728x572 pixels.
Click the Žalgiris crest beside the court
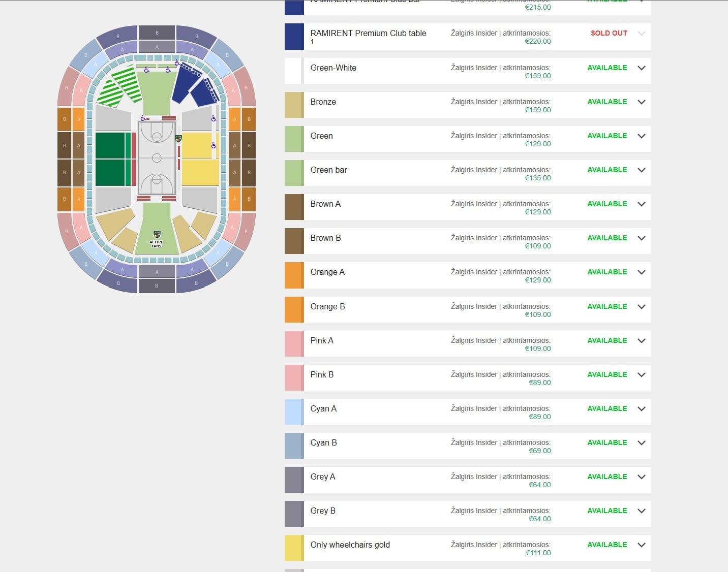click(x=178, y=138)
